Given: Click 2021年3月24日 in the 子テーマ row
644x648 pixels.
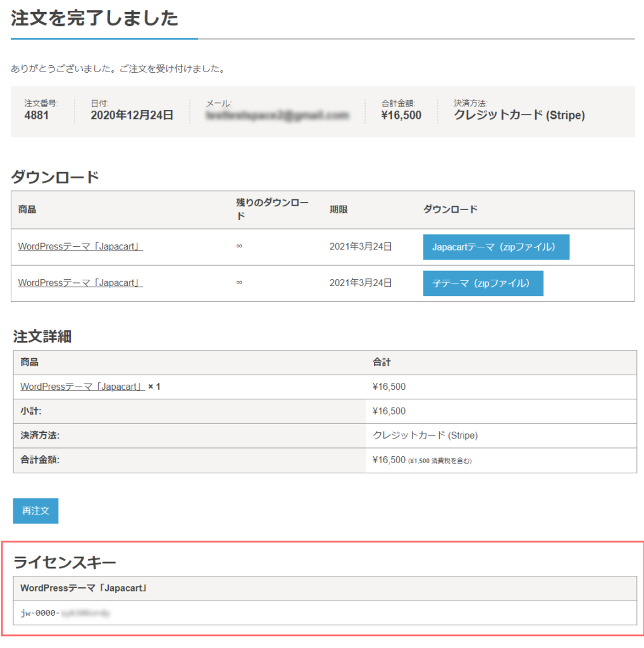Looking at the screenshot, I should 361,283.
